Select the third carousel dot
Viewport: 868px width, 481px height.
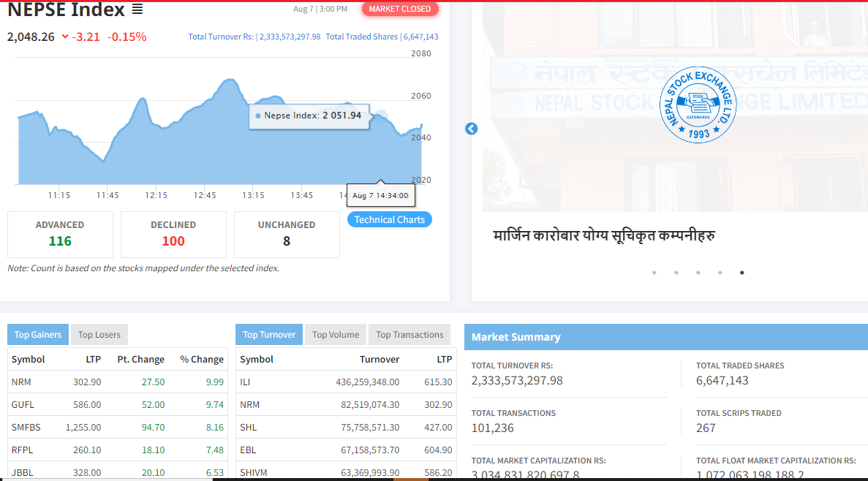coord(698,273)
